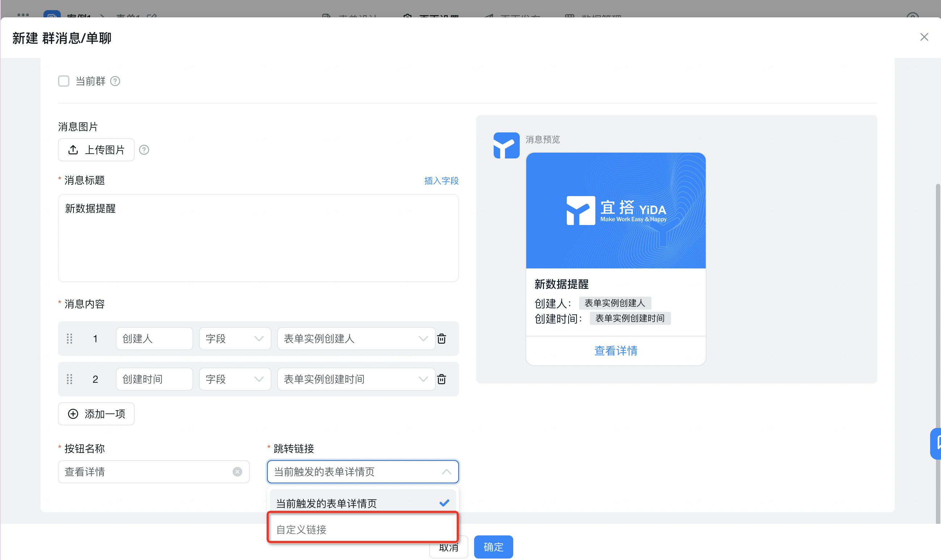Check the 当前群 checkbox
This screenshot has width=941, height=560.
click(x=63, y=81)
